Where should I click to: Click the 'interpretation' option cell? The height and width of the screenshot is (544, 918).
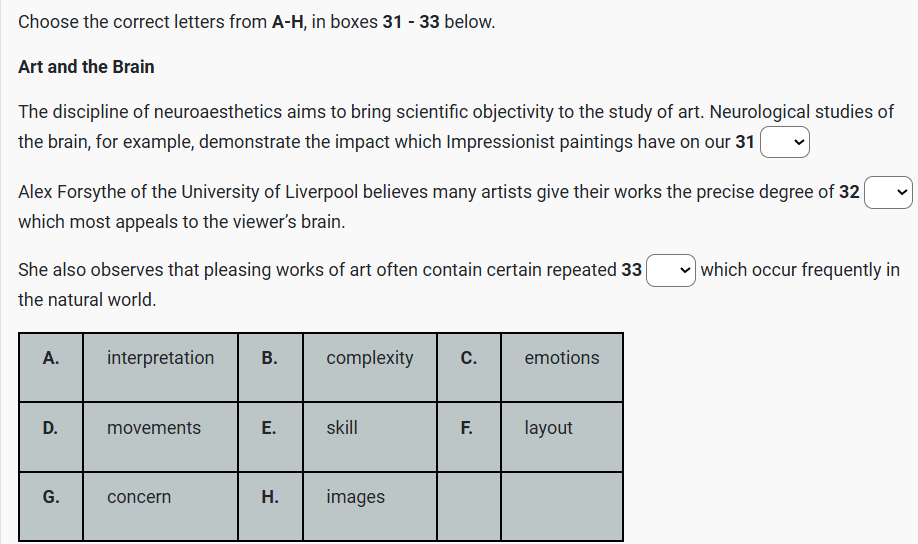pyautogui.click(x=160, y=358)
